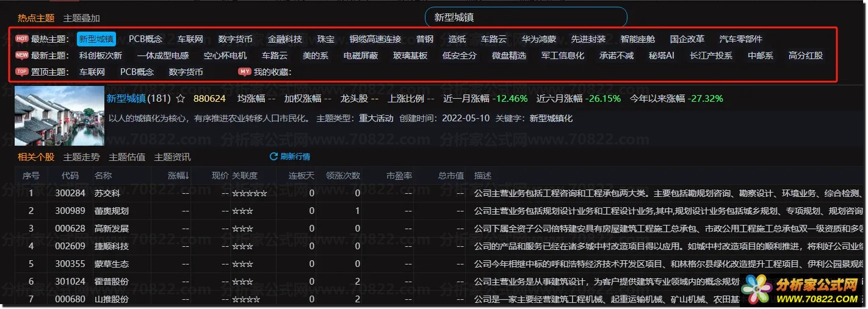Select 车联网 in the hottest themes row
This screenshot has width=868, height=309.
(190, 39)
